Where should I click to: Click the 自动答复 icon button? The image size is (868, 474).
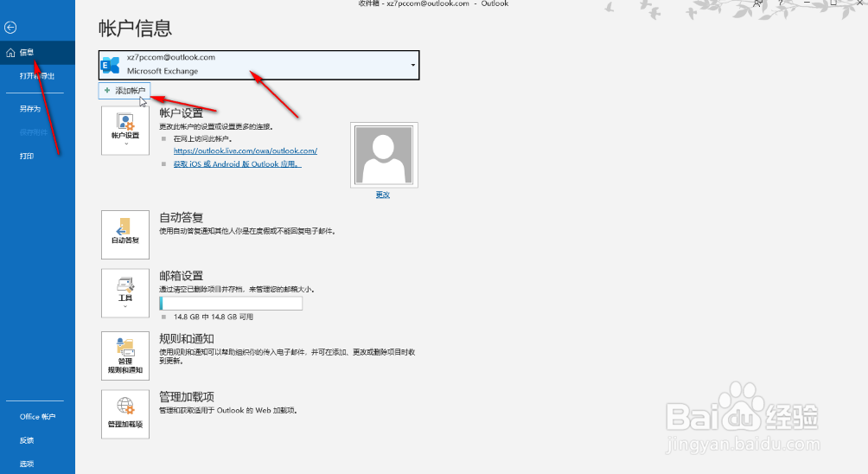[125, 234]
